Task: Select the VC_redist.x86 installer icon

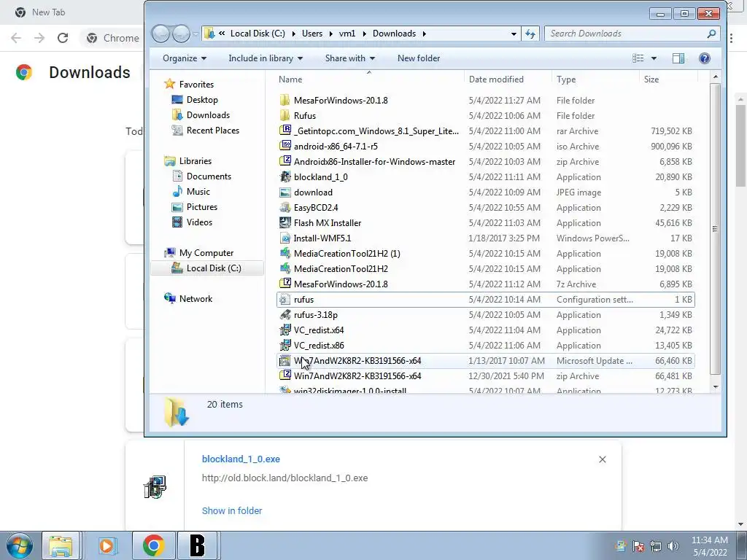Action: point(285,345)
